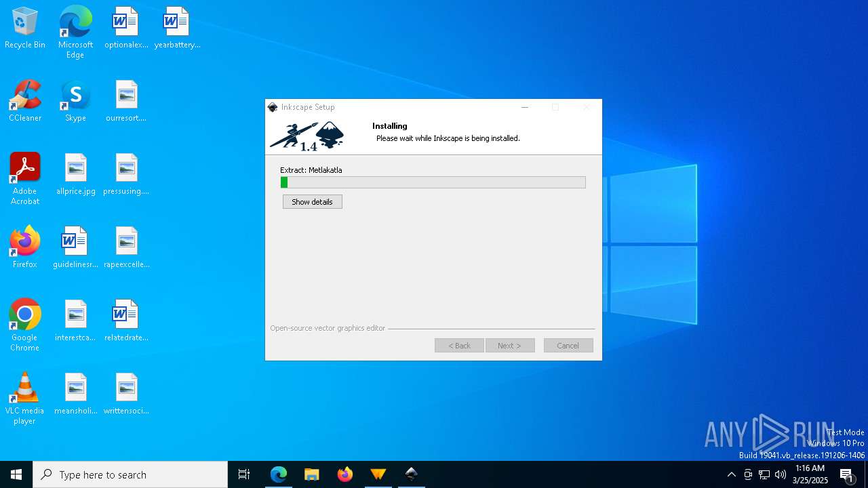Select the rapeexcelle image file on desktop
868x488 pixels.
click(x=126, y=247)
